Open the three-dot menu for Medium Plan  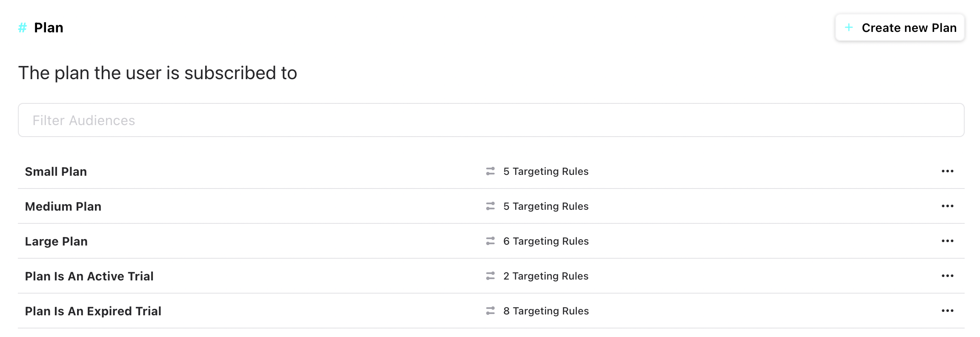tap(947, 206)
